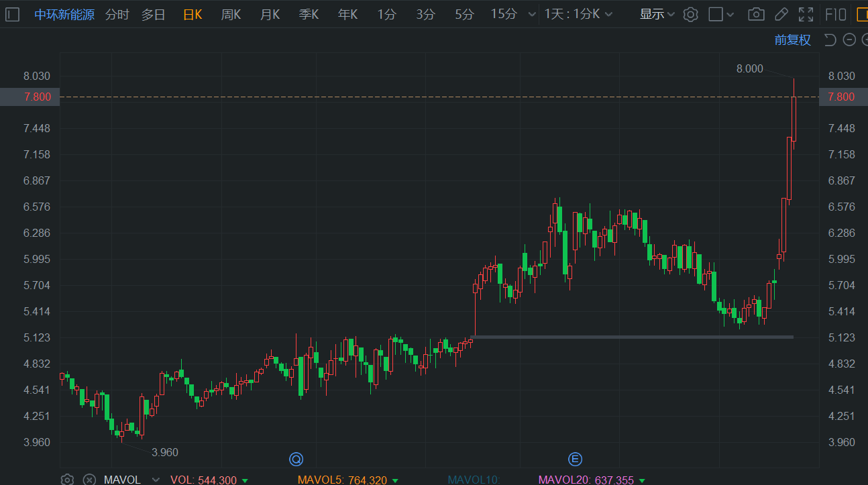Open MAVOL indicator settings gear
This screenshot has height=485, width=868.
tap(67, 480)
